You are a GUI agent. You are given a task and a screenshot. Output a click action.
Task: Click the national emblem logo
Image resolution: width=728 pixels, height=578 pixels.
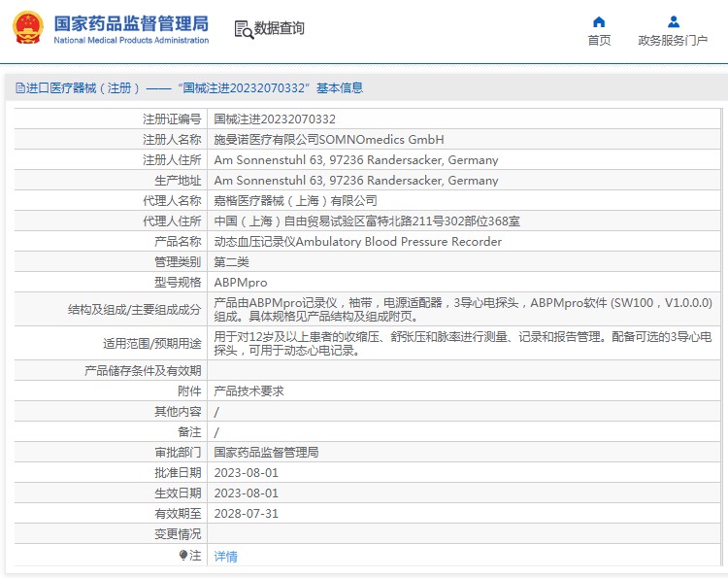(x=26, y=28)
